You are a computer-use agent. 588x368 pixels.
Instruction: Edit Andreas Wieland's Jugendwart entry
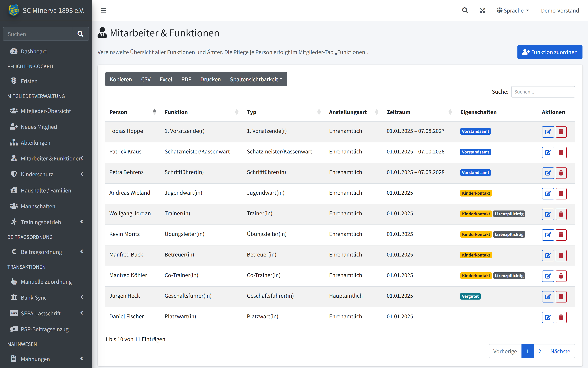pos(548,194)
